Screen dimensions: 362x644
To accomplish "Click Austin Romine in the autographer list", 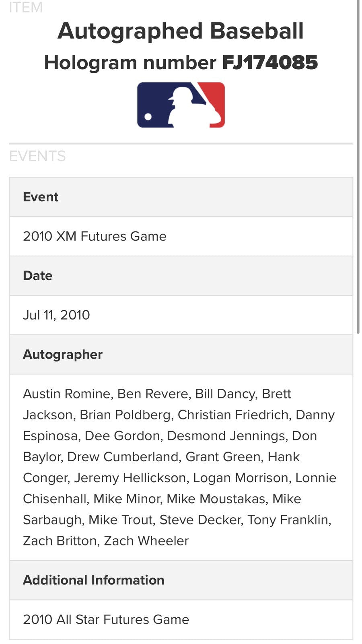I will click(x=66, y=394).
